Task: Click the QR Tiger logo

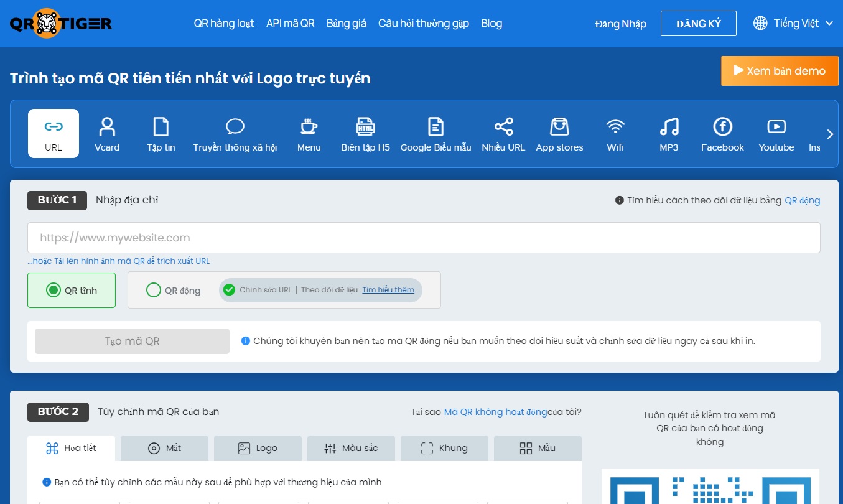Action: coord(61,24)
